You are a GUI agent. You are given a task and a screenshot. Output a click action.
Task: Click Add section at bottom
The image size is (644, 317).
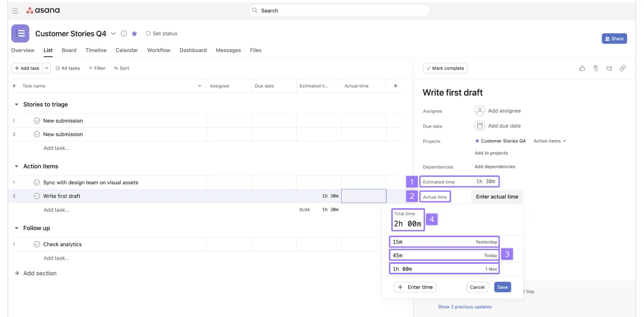tap(36, 273)
